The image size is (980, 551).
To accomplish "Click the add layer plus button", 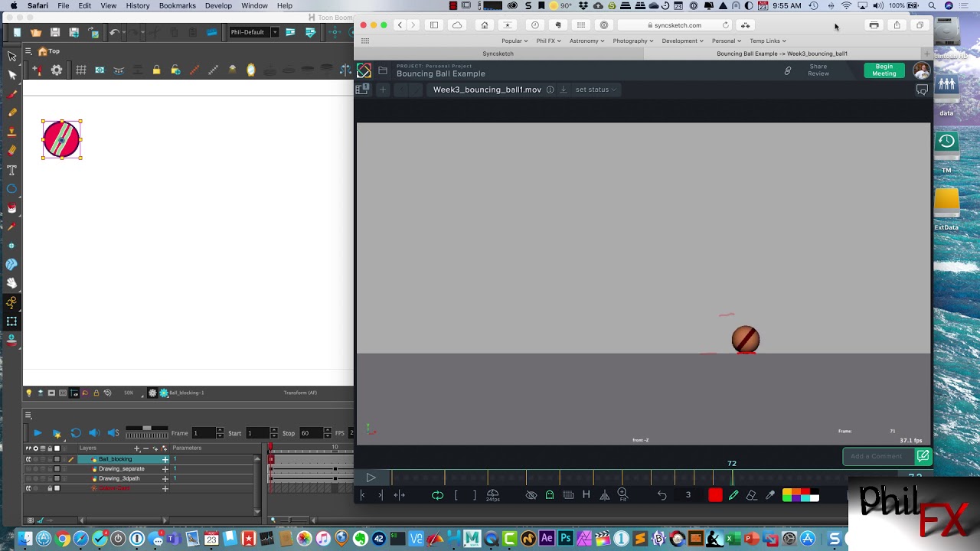I will (x=136, y=448).
